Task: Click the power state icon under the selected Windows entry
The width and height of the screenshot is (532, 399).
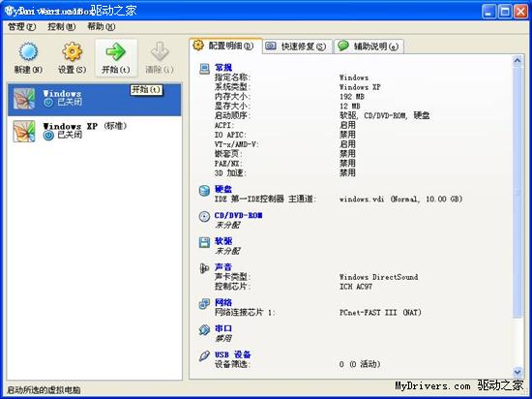Action: click(48, 103)
